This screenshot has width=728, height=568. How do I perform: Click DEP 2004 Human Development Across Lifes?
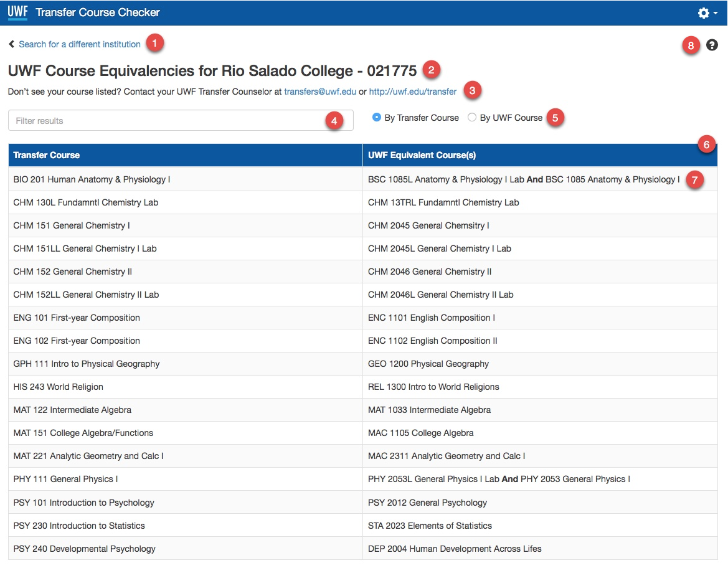coord(455,549)
